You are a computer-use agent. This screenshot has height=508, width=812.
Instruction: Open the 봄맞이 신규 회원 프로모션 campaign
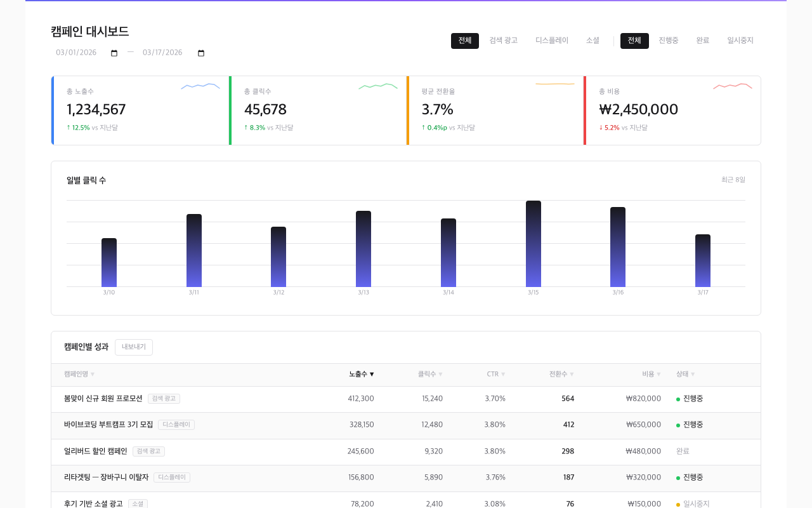[103, 399]
